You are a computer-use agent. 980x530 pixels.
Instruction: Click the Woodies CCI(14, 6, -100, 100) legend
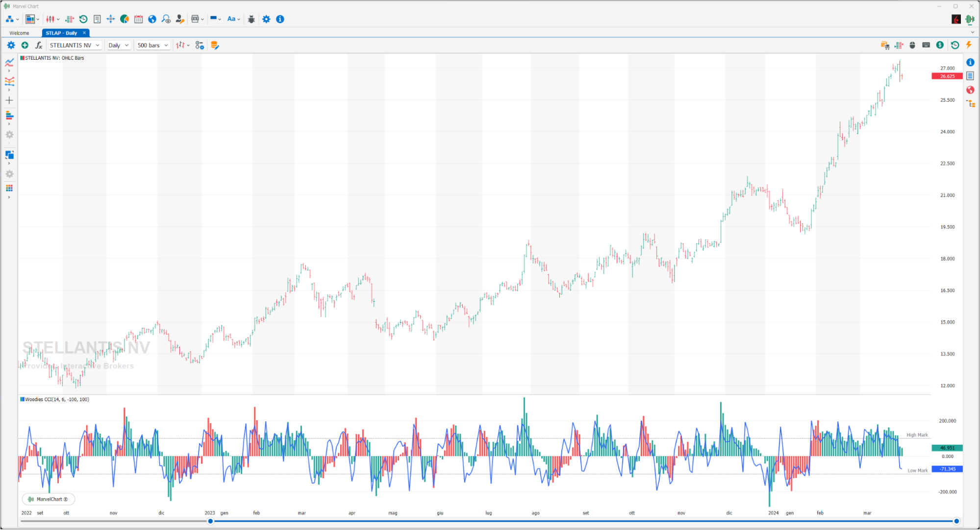[54, 400]
